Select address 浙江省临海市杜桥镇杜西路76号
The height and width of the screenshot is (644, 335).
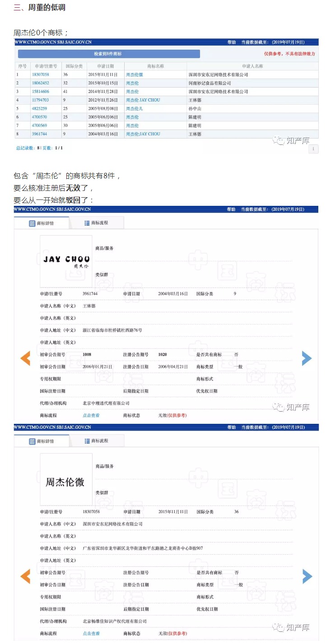(112, 330)
